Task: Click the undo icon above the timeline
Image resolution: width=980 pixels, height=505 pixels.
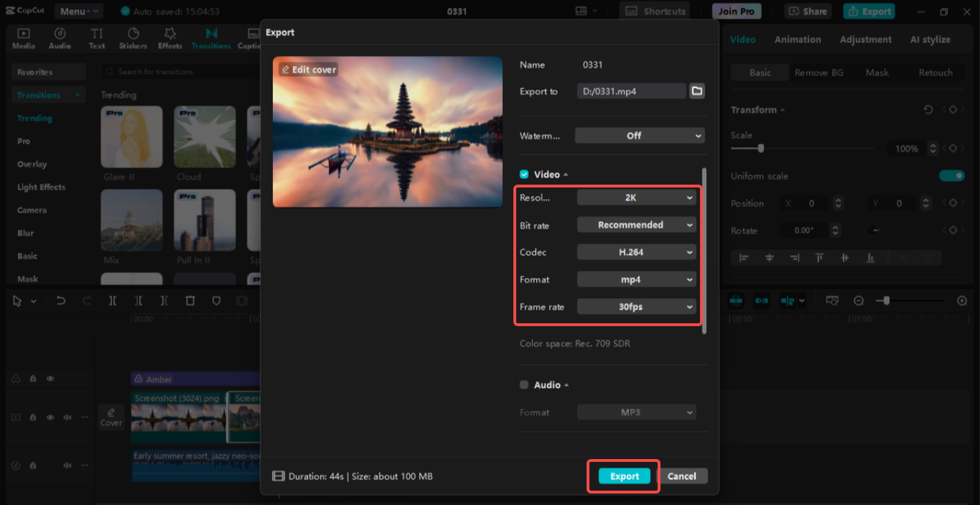Action: coord(61,301)
